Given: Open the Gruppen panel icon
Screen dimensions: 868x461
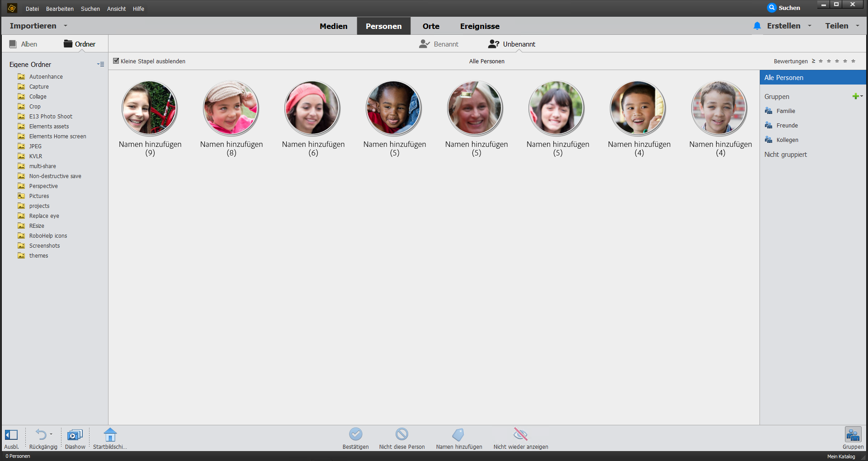Looking at the screenshot, I should (x=853, y=435).
